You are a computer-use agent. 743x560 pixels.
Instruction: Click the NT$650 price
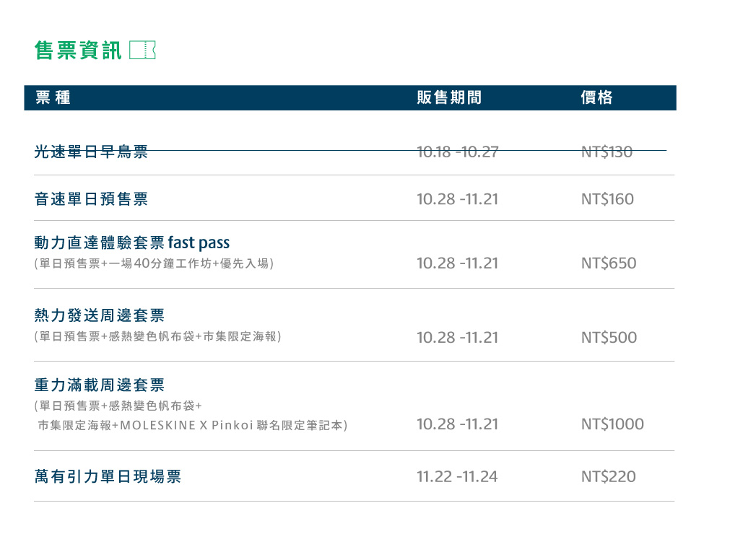(x=609, y=263)
